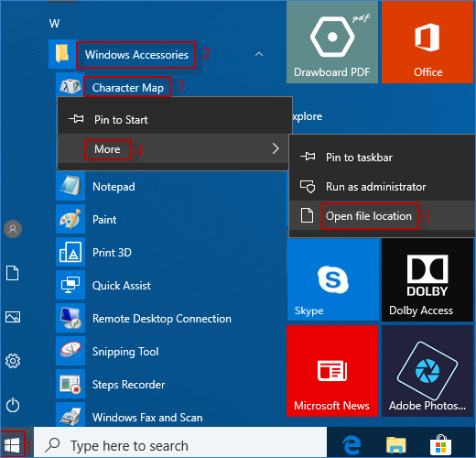
Task: Open Documents from the Start sidebar
Action: click(13, 273)
